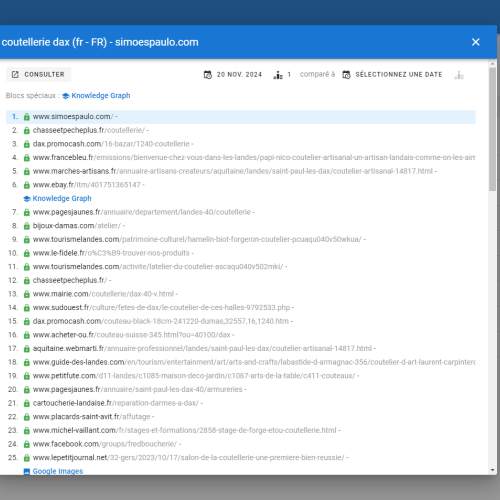Open tourismelandes.com patrimoine-culturel result

[197, 239]
